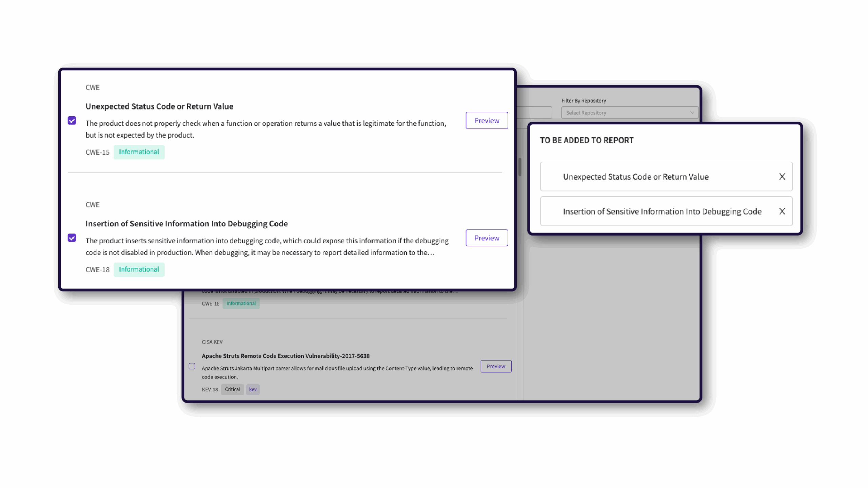Uncheck Insertion of Sensitive Information checkbox
This screenshot has width=868, height=488.
(x=72, y=238)
